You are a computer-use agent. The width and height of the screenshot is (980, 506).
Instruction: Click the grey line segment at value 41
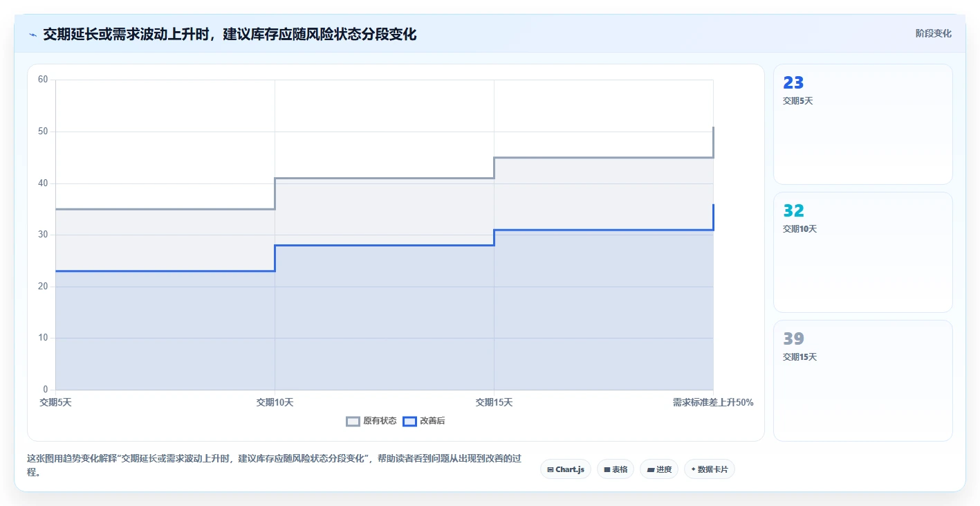pyautogui.click(x=384, y=178)
